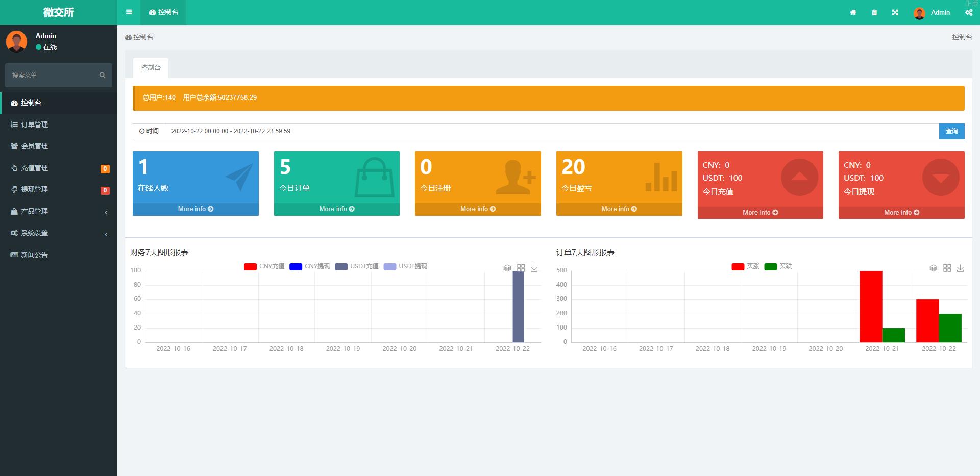Switch finance chart to stacked view icon
980x476 pixels.
tap(507, 268)
